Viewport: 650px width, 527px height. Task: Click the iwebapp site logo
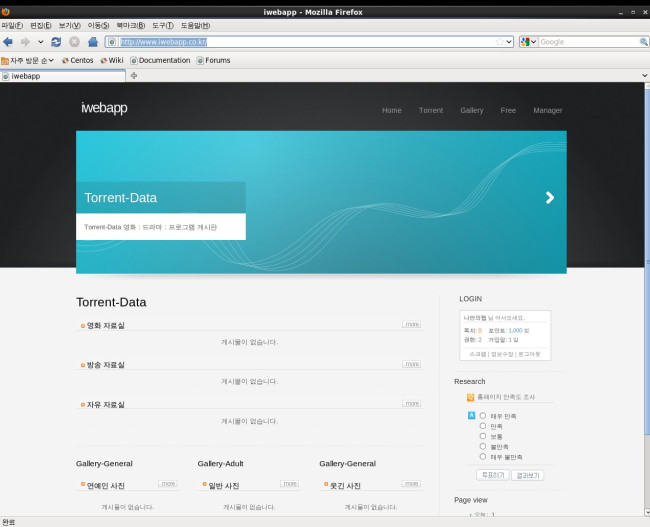(104, 108)
